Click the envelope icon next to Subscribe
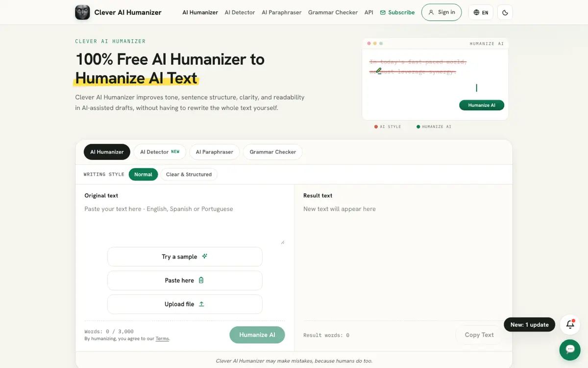The image size is (588, 368). pyautogui.click(x=383, y=12)
